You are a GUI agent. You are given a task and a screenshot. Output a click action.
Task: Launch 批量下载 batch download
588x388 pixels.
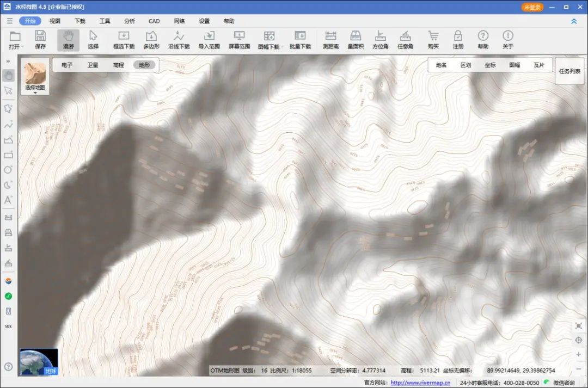300,40
